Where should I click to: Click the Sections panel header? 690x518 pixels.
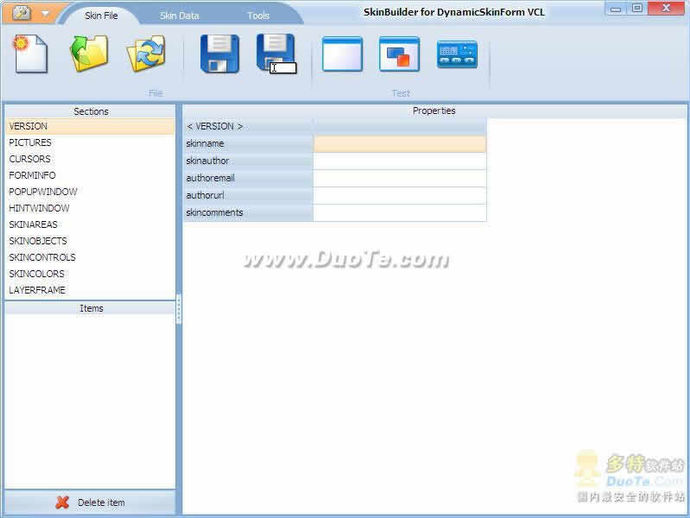90,111
